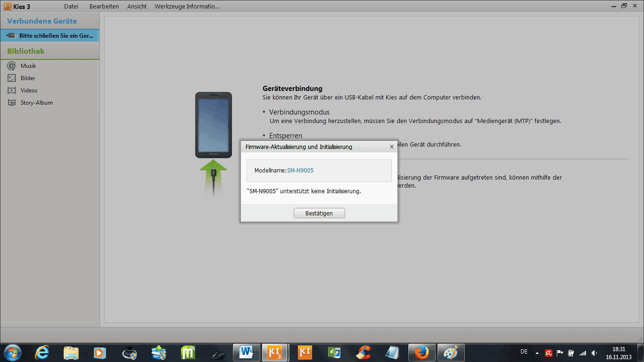This screenshot has width=644, height=362.
Task: Open the media player taskbar icon
Action: click(x=100, y=353)
